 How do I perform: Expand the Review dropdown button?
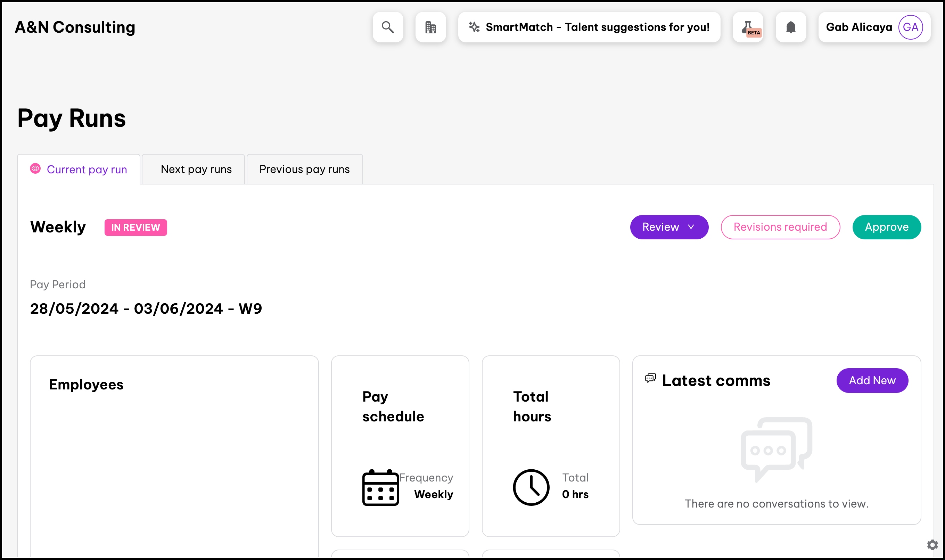669,227
